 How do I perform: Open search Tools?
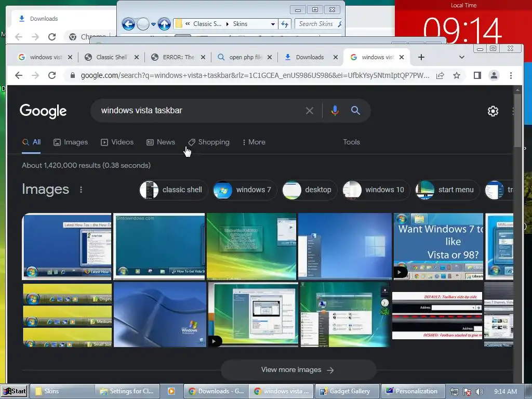tap(351, 142)
